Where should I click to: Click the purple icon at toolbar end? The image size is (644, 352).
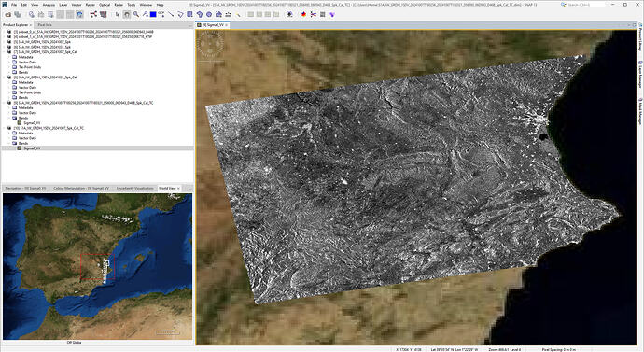pos(332,14)
